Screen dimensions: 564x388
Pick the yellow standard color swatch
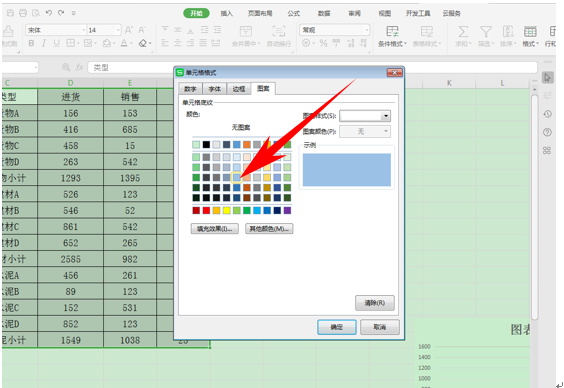(x=226, y=210)
